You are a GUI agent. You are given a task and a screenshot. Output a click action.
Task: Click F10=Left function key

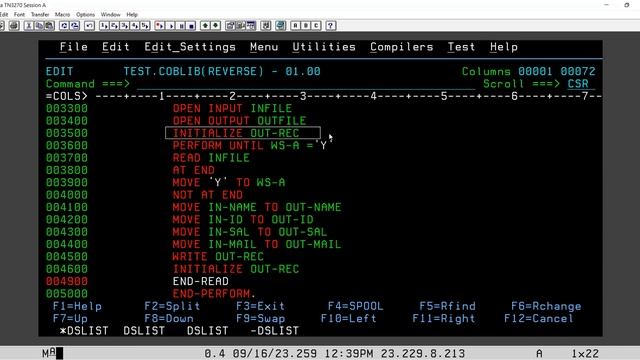[x=349, y=318]
